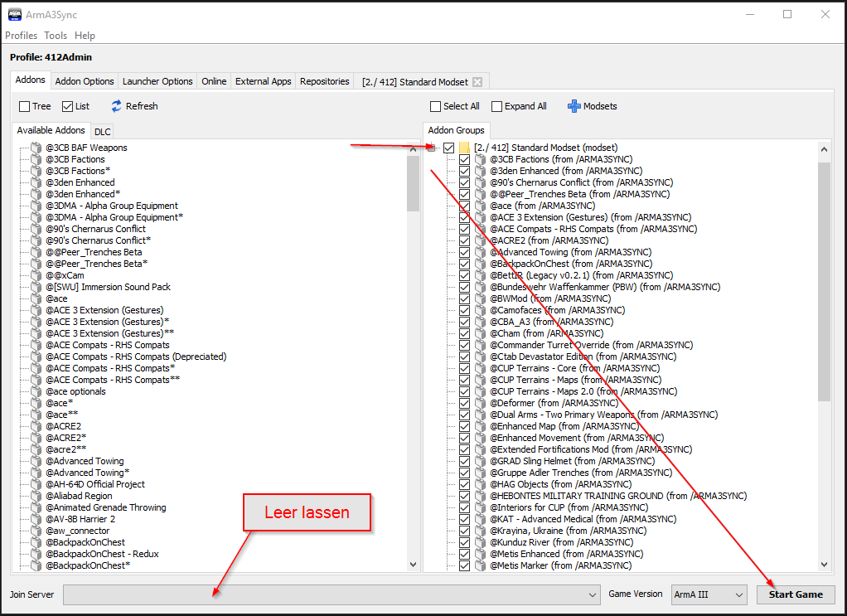Switch to the Launcher Options tab

157,81
